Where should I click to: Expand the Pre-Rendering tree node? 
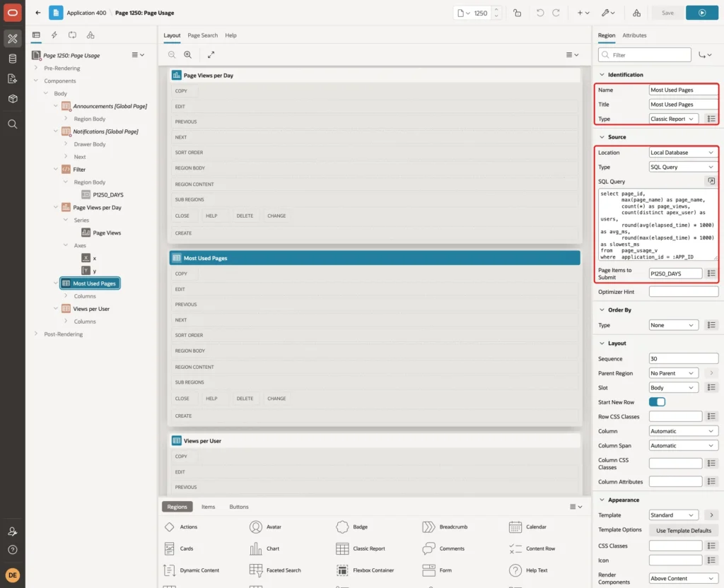(36, 68)
